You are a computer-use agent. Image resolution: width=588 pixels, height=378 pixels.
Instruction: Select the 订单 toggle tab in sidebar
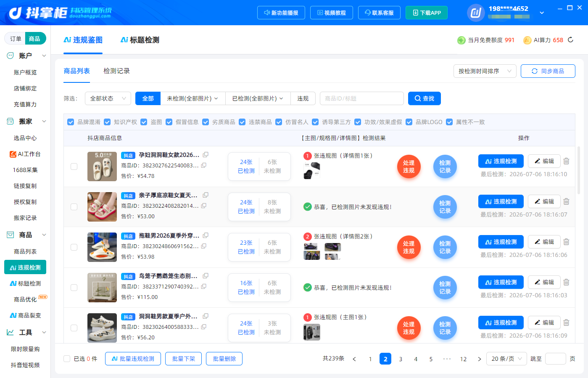(16, 39)
